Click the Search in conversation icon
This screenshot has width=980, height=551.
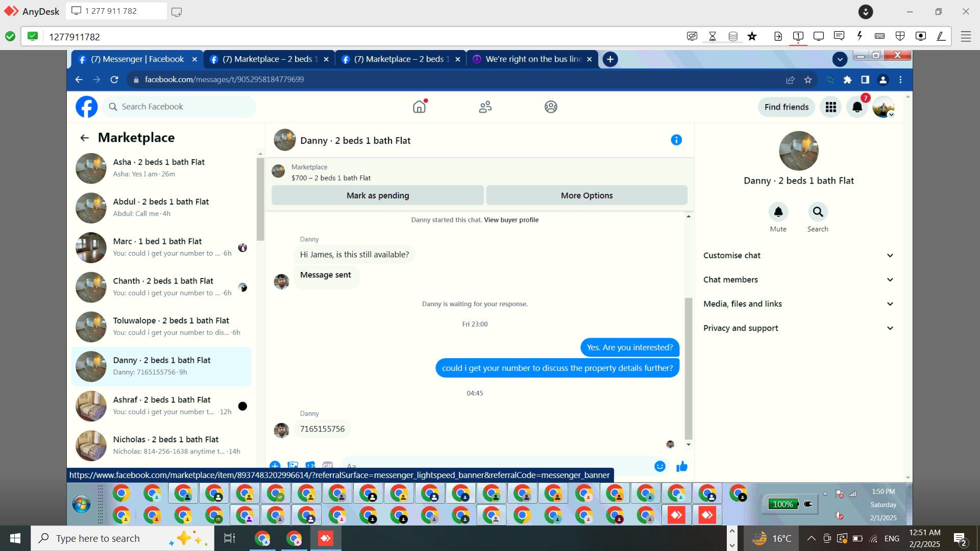[818, 212]
